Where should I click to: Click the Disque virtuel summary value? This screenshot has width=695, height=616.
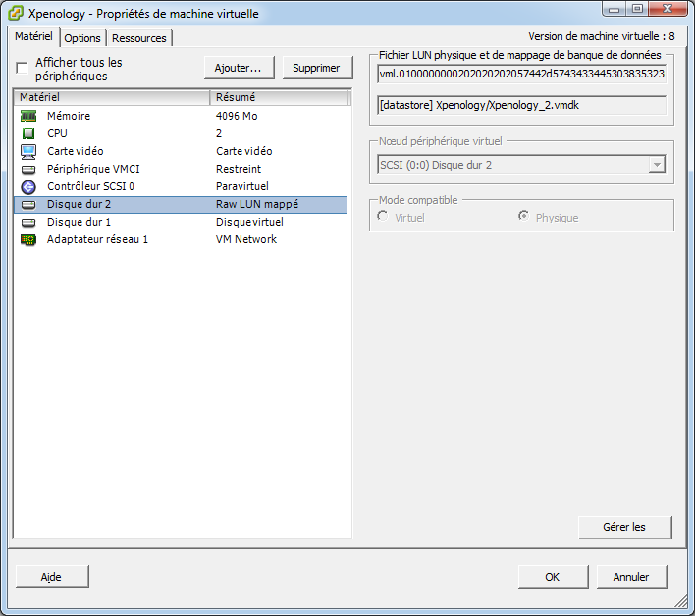[x=249, y=223]
